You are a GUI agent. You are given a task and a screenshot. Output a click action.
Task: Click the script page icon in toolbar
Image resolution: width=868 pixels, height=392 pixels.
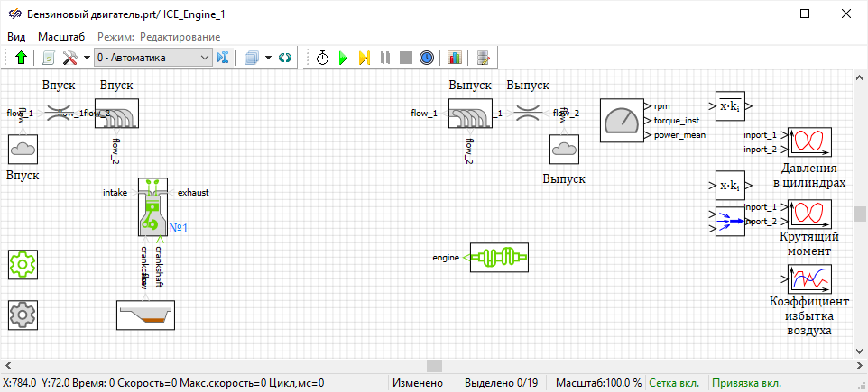pos(48,58)
